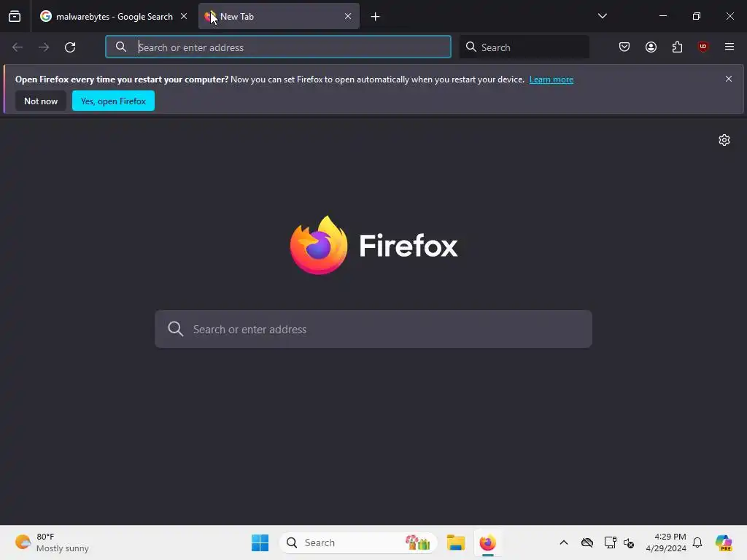Open the Extensions puzzle icon
The image size is (747, 560).
[677, 47]
